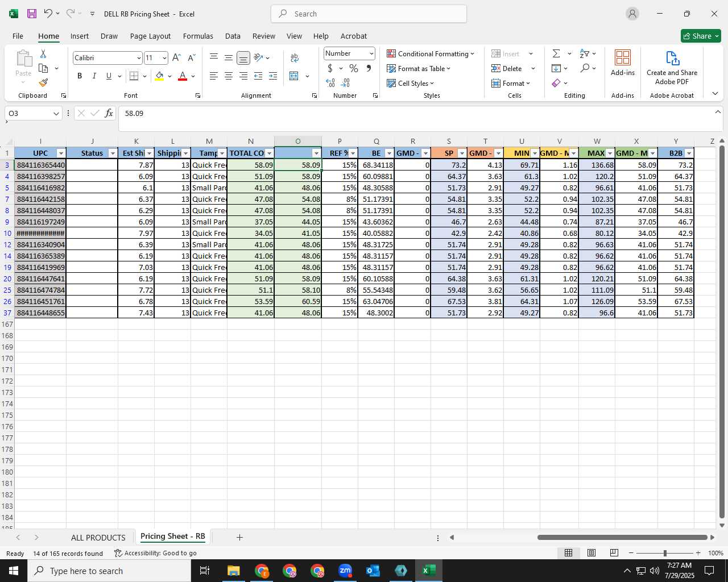The width and height of the screenshot is (728, 582).
Task: Open the File menu
Action: [18, 36]
